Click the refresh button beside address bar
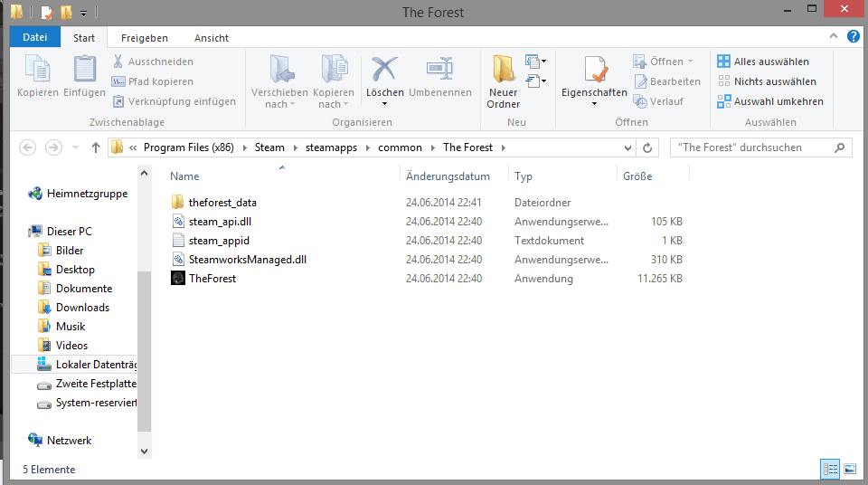Image resolution: width=868 pixels, height=485 pixels. (x=646, y=147)
